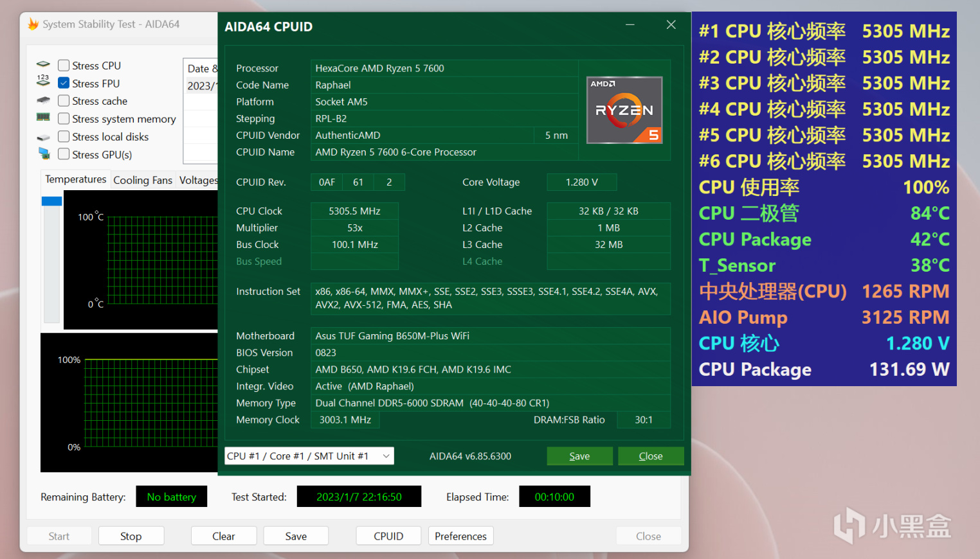Click the Processor name field value
The width and height of the screenshot is (980, 559).
pos(444,68)
